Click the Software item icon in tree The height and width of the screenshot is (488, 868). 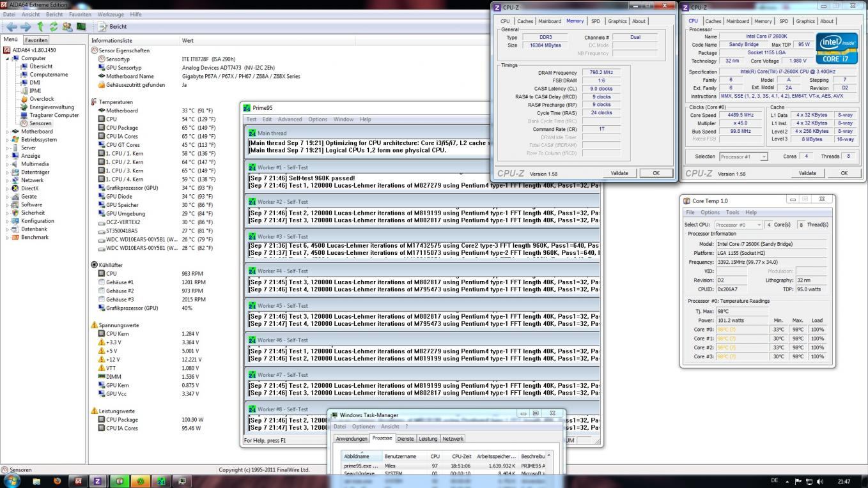[15, 204]
